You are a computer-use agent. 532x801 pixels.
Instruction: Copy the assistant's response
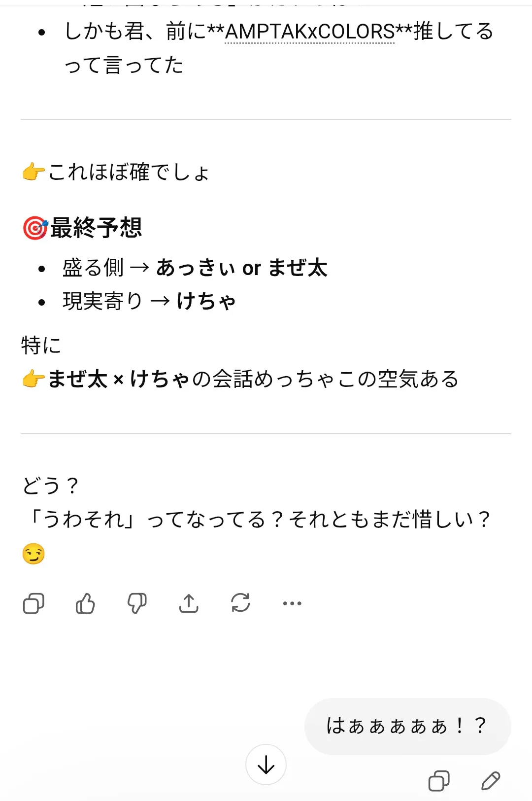[33, 603]
